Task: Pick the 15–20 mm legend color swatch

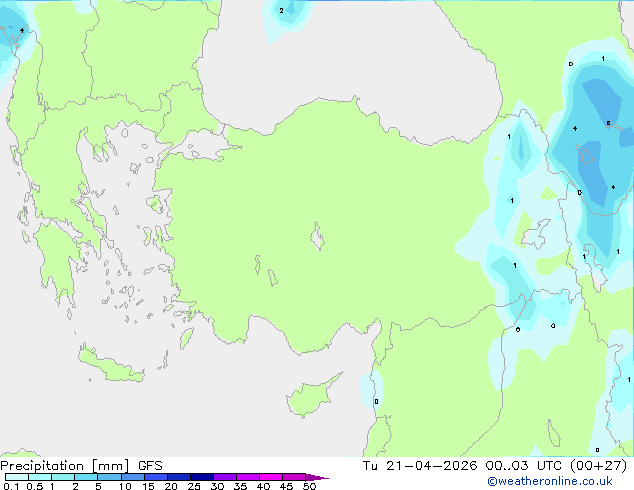Action: point(156,477)
